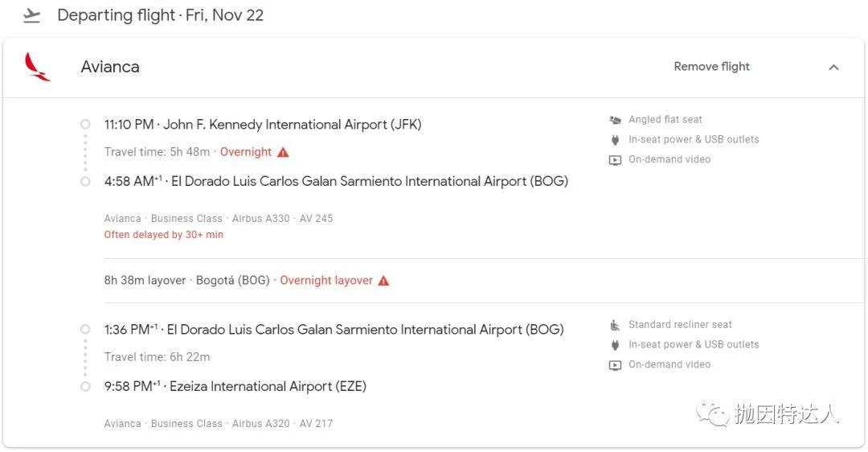Click second leg's in-seat power plug icon

pos(615,345)
